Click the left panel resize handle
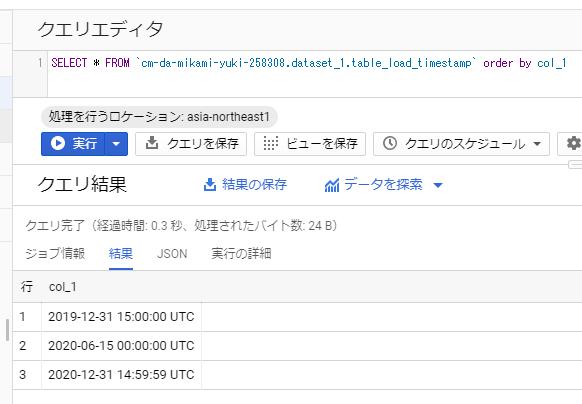Viewport: 582px width, 404px height. pyautogui.click(x=7, y=330)
